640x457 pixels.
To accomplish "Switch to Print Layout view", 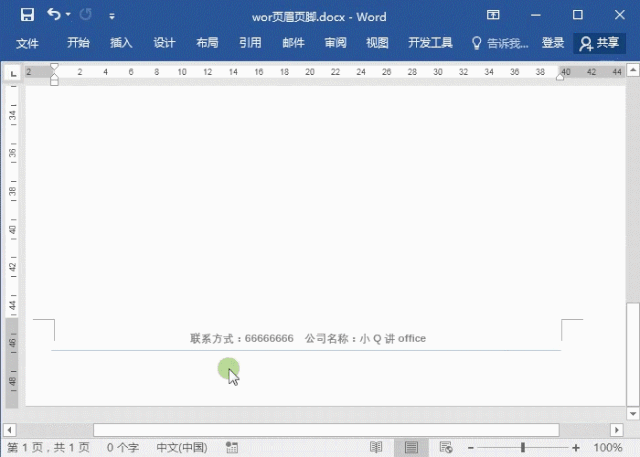I will click(x=411, y=447).
